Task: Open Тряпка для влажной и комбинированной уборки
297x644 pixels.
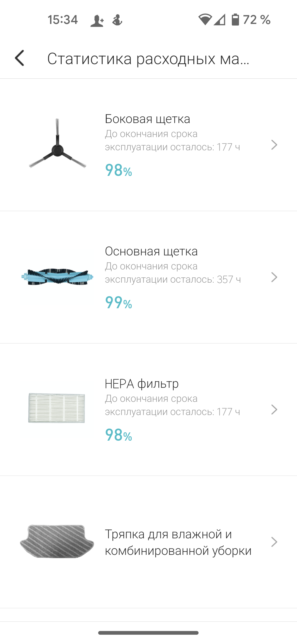Action: click(178, 542)
